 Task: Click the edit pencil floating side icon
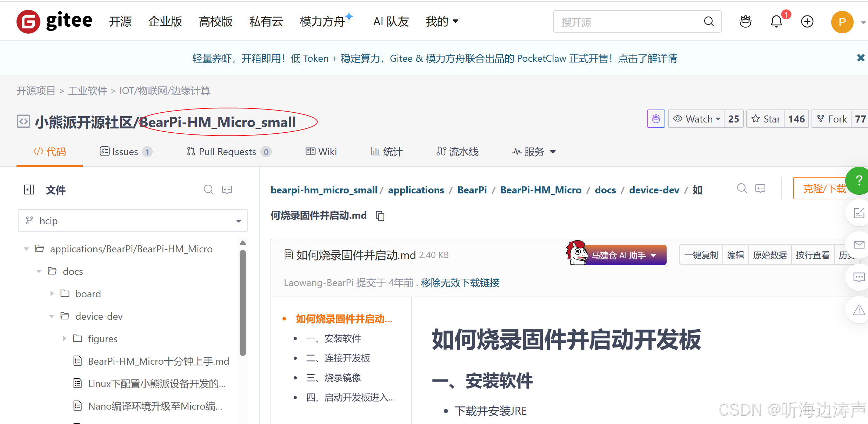tap(858, 213)
